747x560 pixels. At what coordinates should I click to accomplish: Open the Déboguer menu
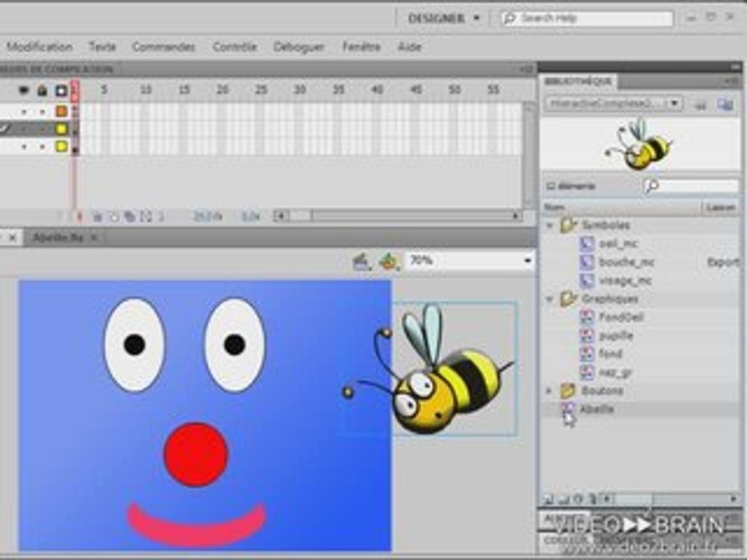299,47
